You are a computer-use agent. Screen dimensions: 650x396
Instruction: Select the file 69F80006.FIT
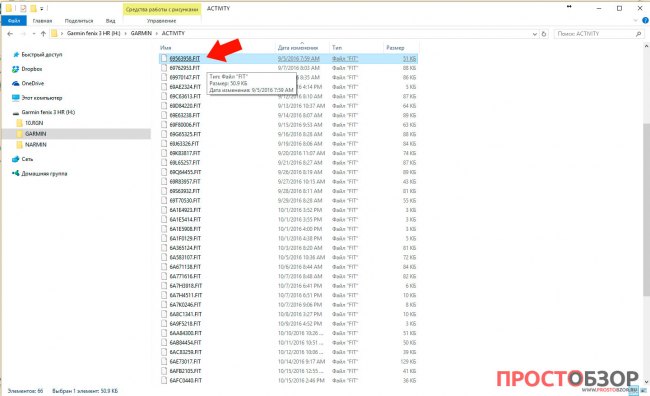184,125
